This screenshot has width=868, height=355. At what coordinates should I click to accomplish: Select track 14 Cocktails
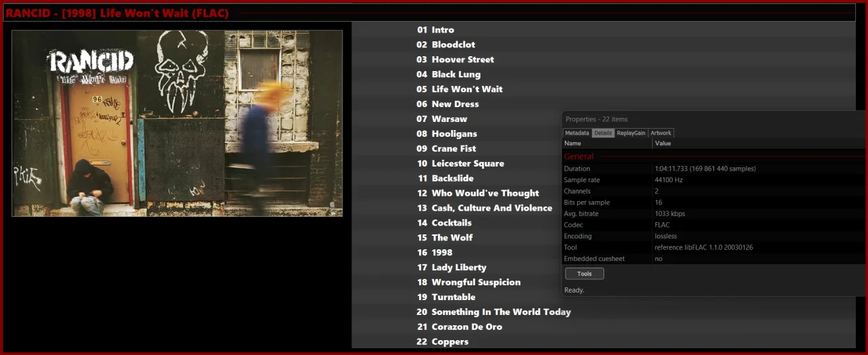(x=456, y=223)
